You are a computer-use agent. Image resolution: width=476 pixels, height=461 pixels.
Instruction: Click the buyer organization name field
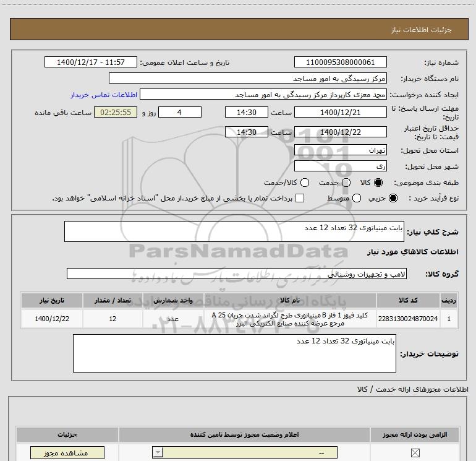click(x=248, y=79)
